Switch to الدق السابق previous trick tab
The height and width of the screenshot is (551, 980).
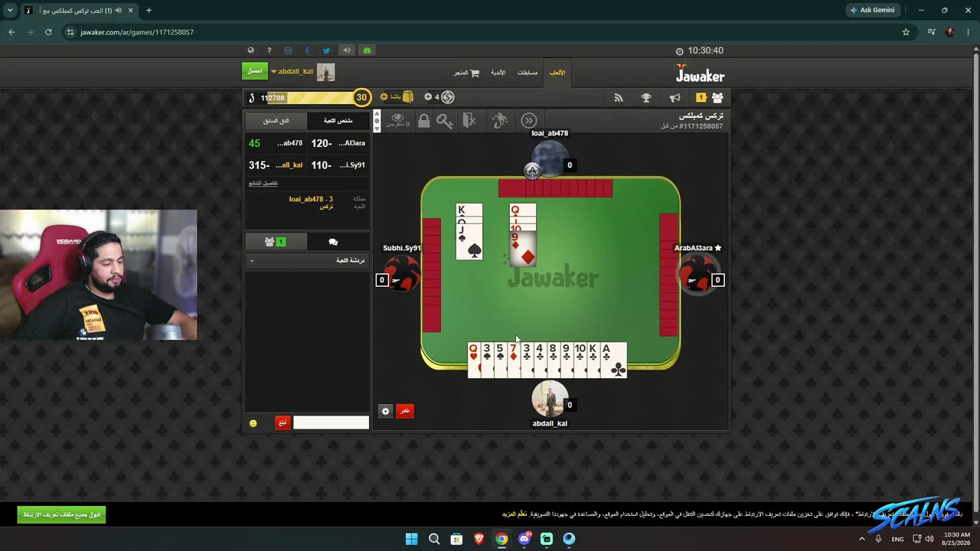276,121
